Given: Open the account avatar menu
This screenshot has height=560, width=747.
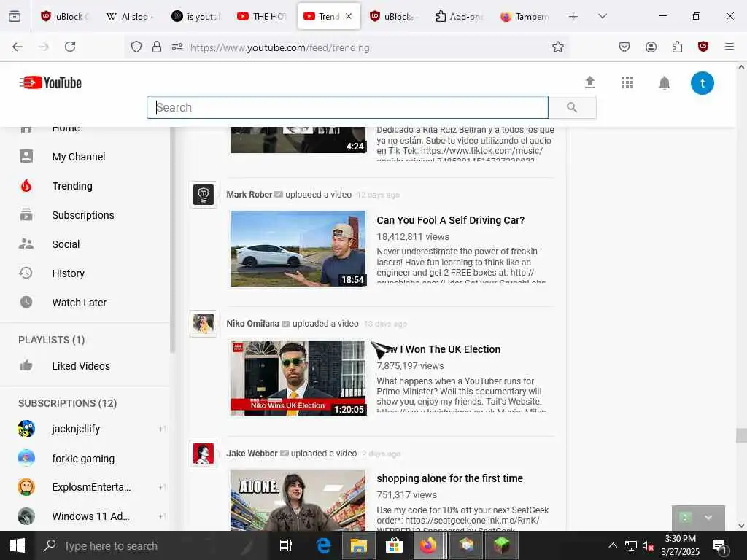Looking at the screenshot, I should tap(703, 83).
